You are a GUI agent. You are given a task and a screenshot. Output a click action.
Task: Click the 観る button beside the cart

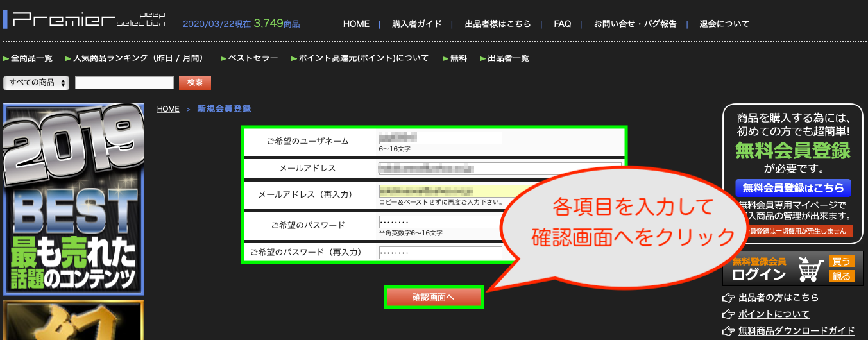841,276
